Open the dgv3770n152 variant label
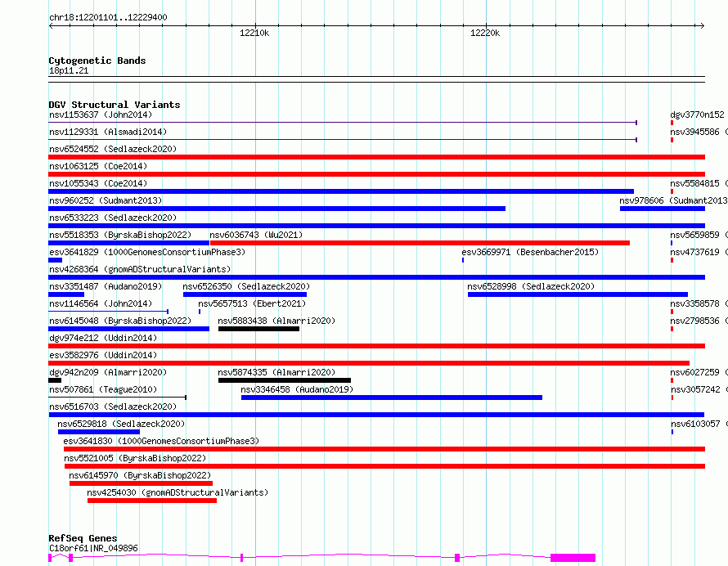The image size is (728, 566). tap(697, 115)
